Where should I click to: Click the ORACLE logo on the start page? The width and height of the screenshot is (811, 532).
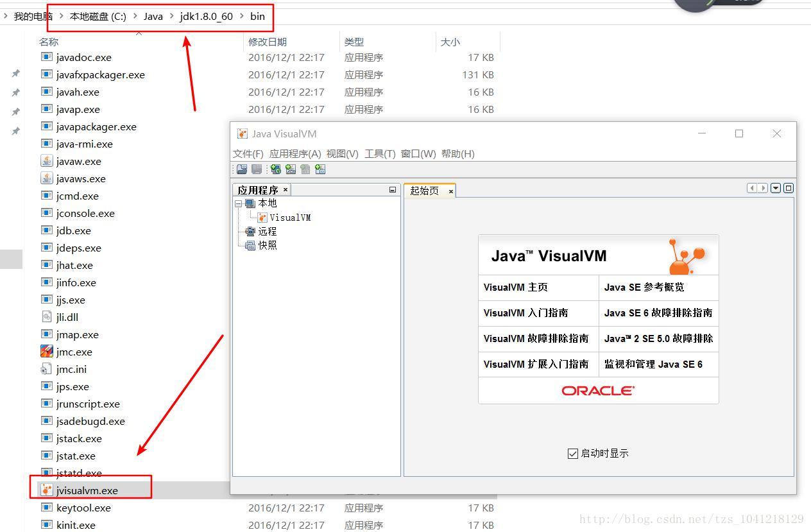(x=598, y=391)
